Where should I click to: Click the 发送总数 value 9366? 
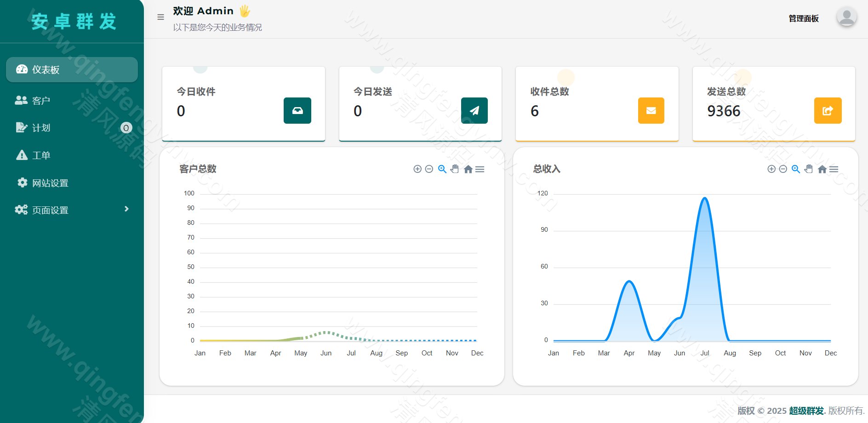click(724, 111)
